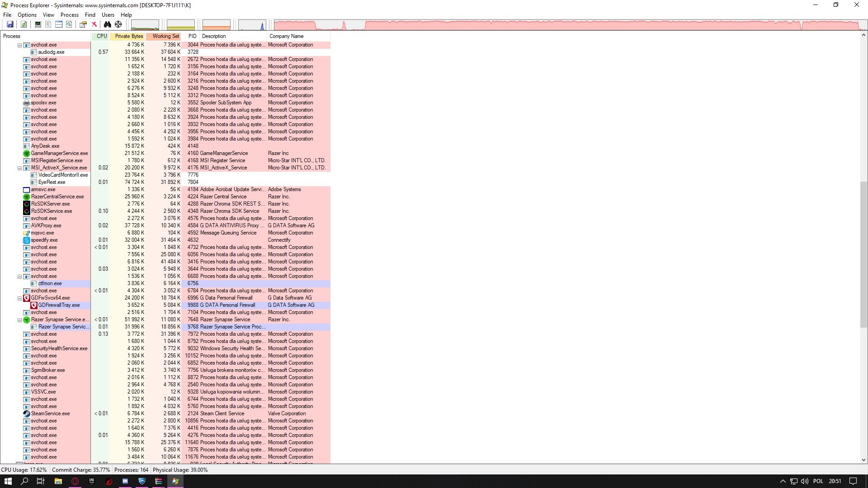
Task: Select the EyeRest.exe process
Action: tap(52, 182)
